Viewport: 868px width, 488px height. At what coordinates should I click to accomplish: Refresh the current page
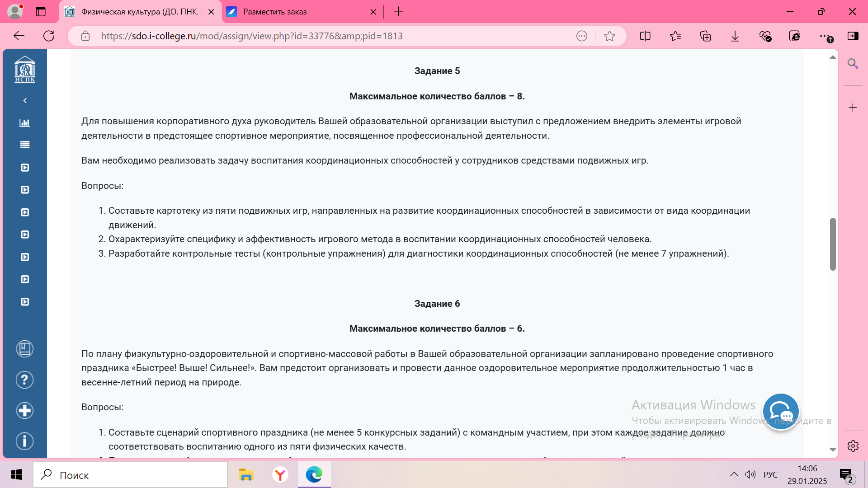click(x=49, y=36)
